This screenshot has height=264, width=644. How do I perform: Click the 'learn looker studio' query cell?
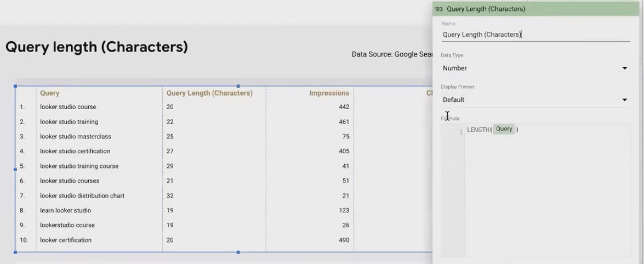pyautogui.click(x=65, y=211)
